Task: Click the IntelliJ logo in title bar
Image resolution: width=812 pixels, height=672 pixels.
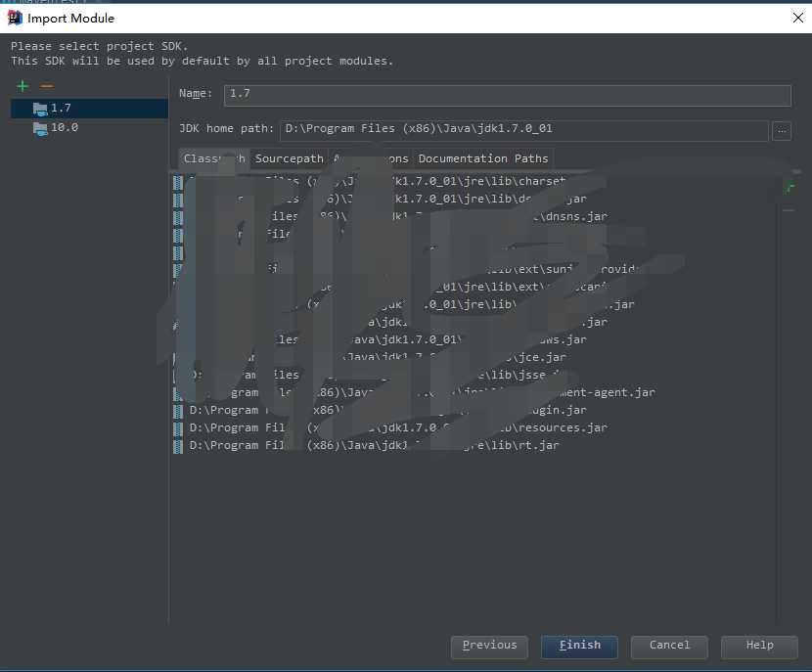Action: (x=15, y=19)
